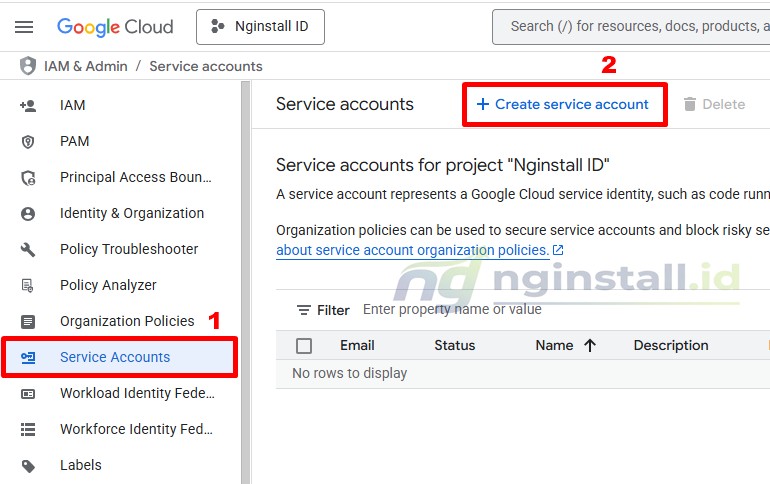
Task: Open Workforce Identity Federation
Action: pyautogui.click(x=137, y=429)
